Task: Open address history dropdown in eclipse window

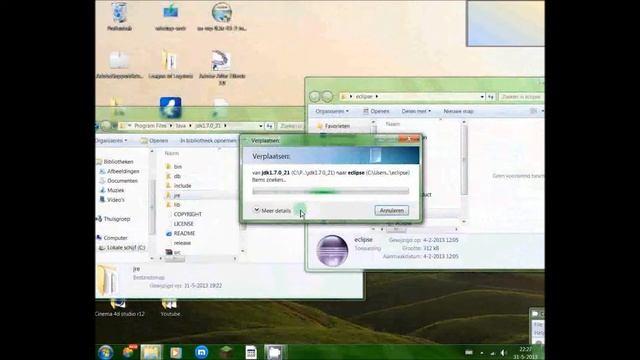Action: click(482, 96)
